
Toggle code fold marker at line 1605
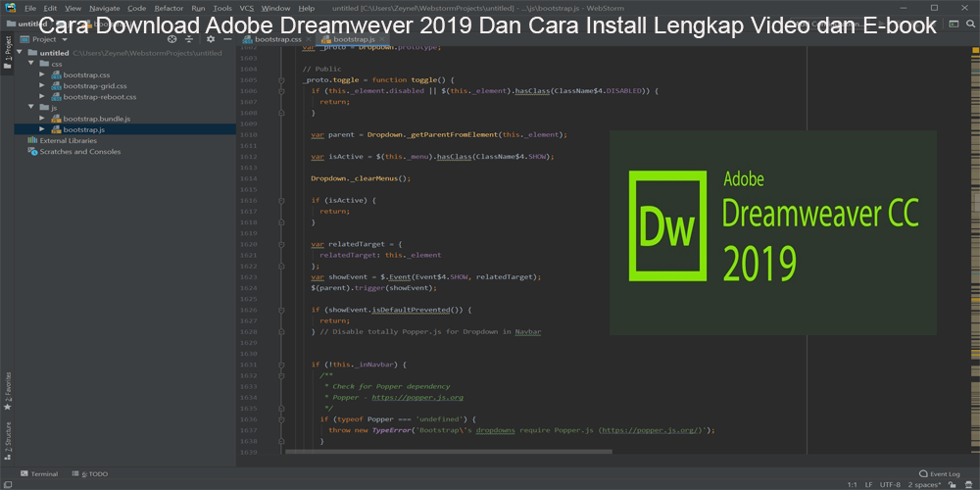click(282, 80)
